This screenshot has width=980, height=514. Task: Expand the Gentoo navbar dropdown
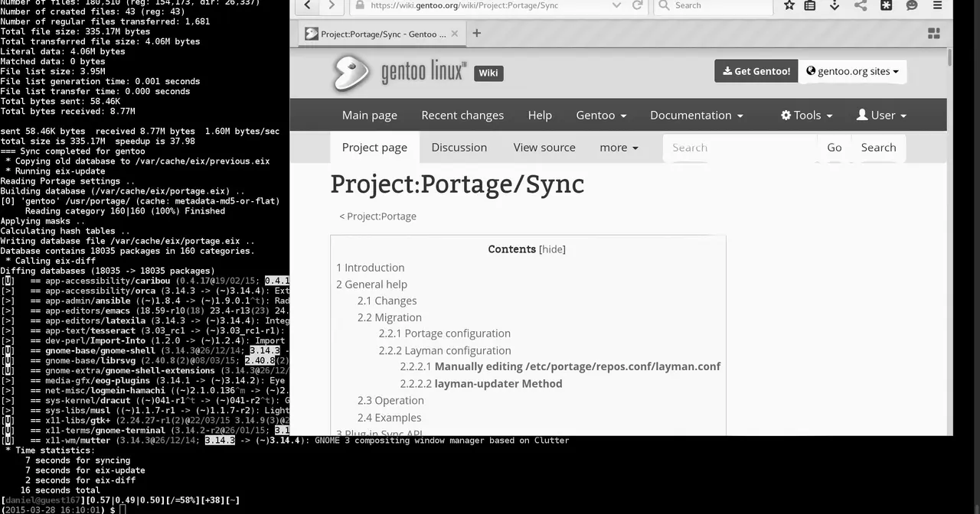pos(601,115)
